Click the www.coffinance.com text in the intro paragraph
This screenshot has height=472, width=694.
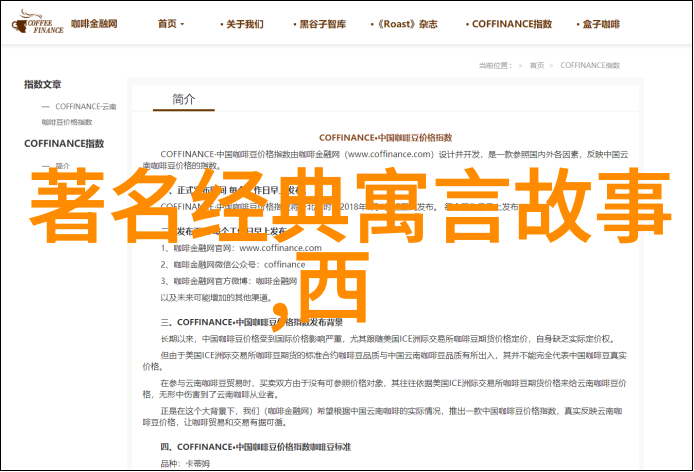(x=389, y=154)
